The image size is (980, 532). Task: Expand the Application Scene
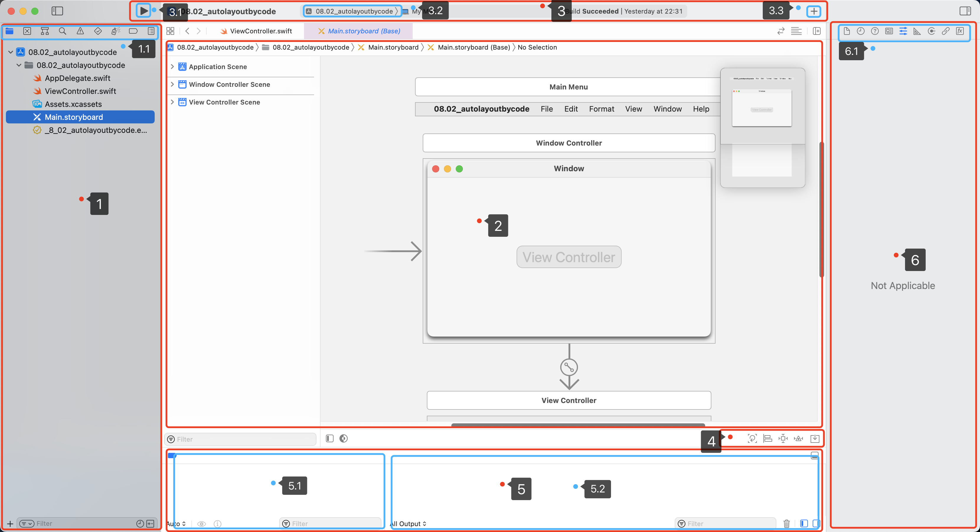pyautogui.click(x=172, y=67)
